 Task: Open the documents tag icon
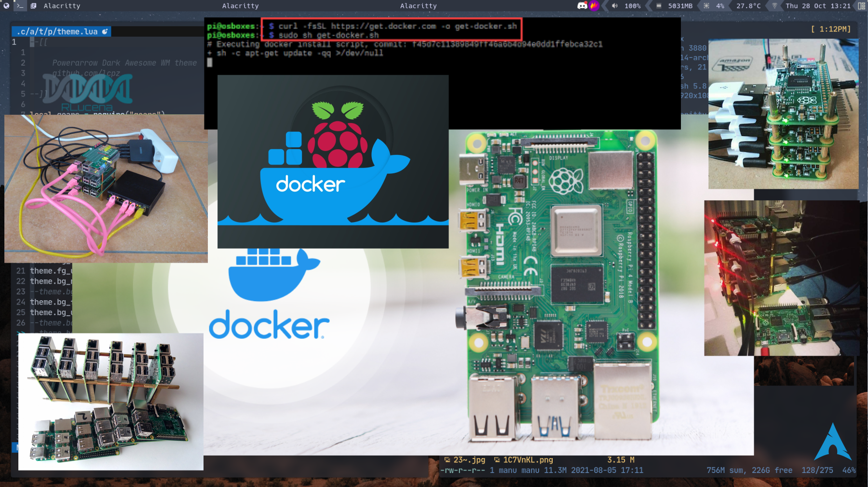pyautogui.click(x=33, y=6)
